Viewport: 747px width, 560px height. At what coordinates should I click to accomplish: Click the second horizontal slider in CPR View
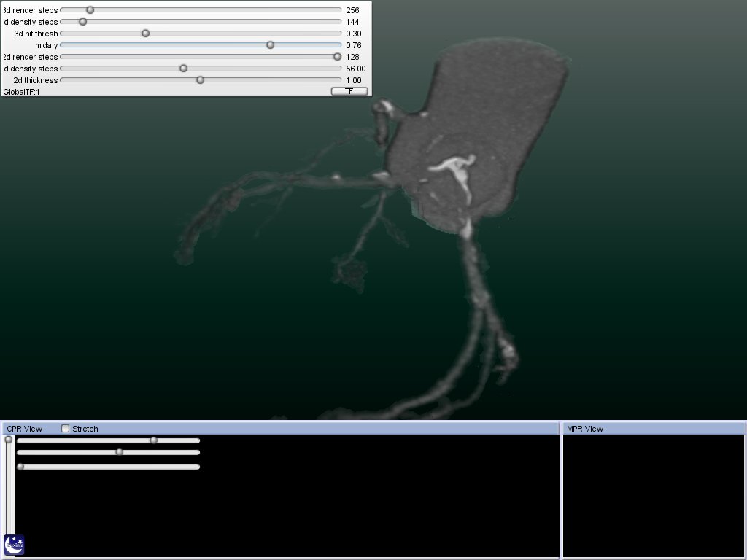pyautogui.click(x=120, y=452)
